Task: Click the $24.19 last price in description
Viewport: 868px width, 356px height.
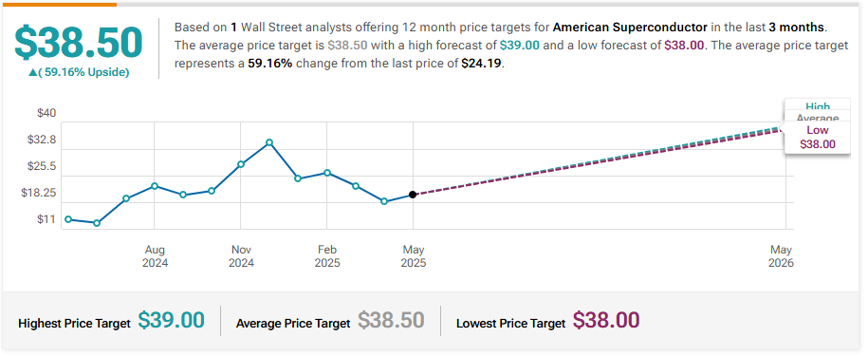Action: [x=482, y=64]
